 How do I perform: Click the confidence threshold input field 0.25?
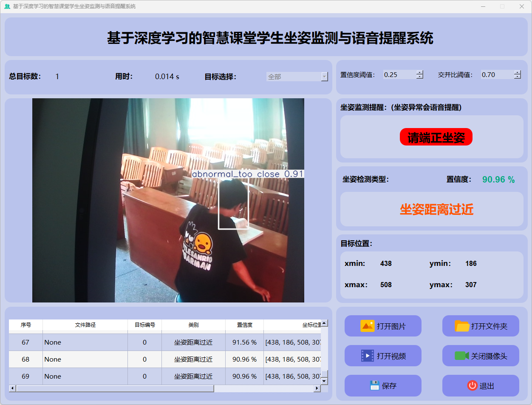tap(399, 75)
